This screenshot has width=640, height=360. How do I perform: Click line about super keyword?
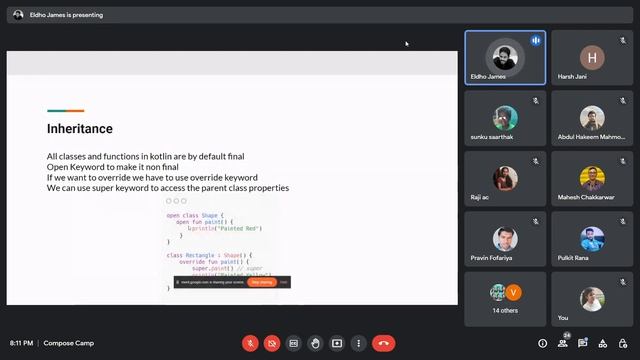[x=168, y=188]
